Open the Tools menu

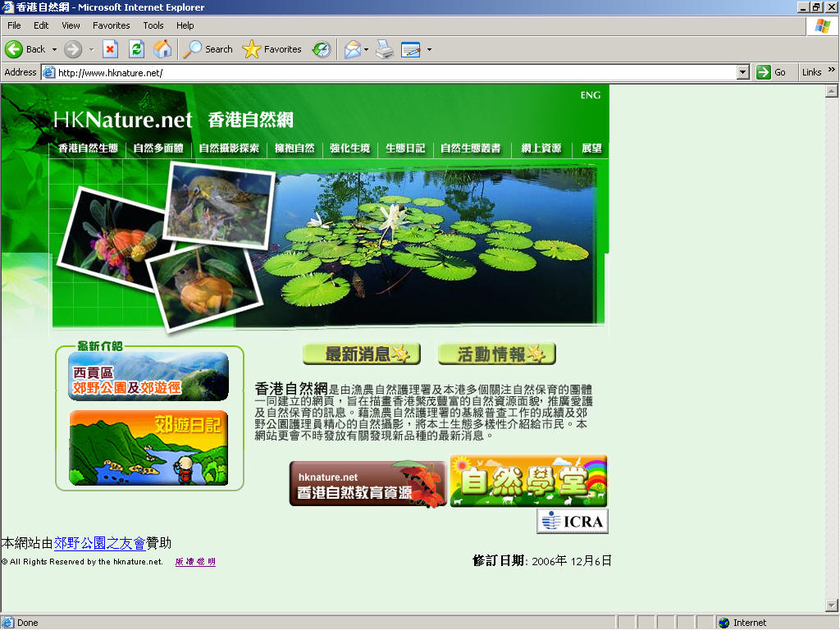(x=153, y=25)
